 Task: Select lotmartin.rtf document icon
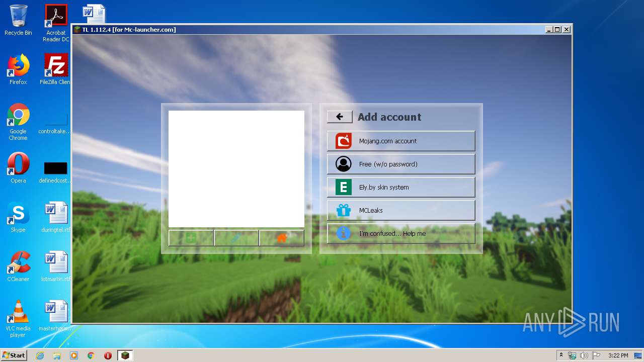click(x=56, y=266)
